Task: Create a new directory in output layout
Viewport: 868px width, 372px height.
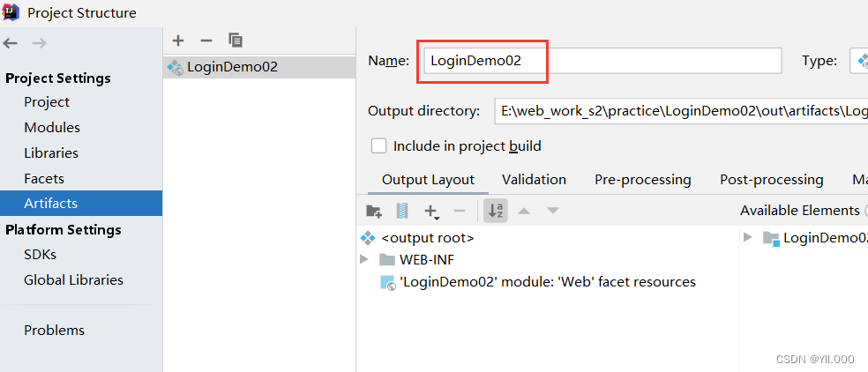Action: tap(374, 211)
